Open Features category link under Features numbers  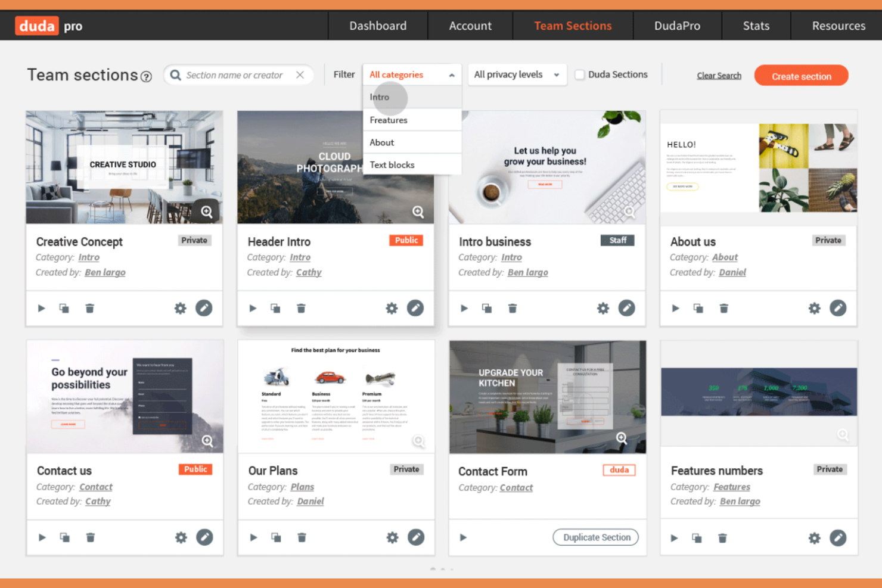point(732,487)
